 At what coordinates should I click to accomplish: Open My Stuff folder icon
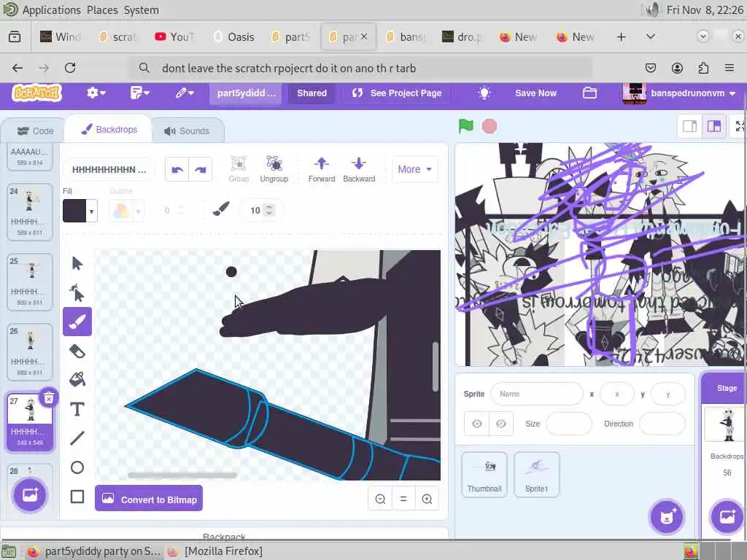click(x=589, y=93)
